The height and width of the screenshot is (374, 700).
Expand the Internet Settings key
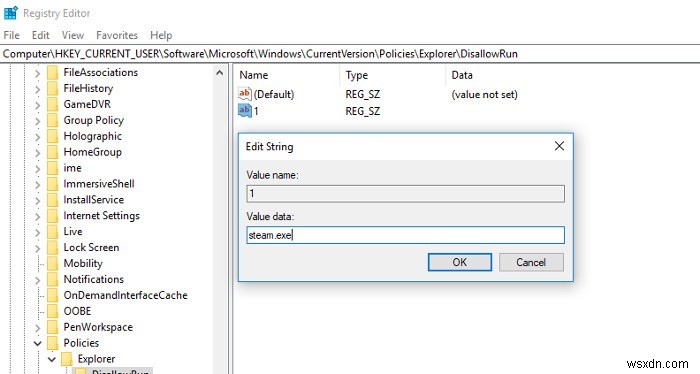click(38, 216)
